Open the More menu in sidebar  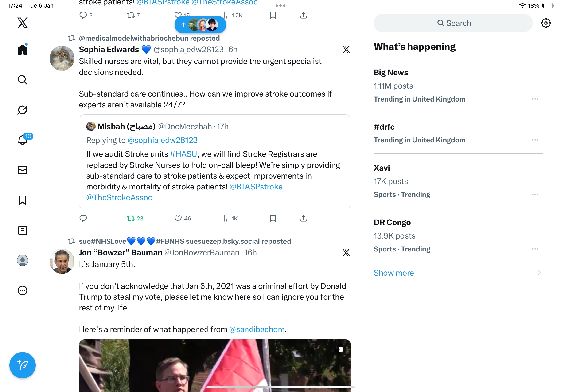click(23, 290)
